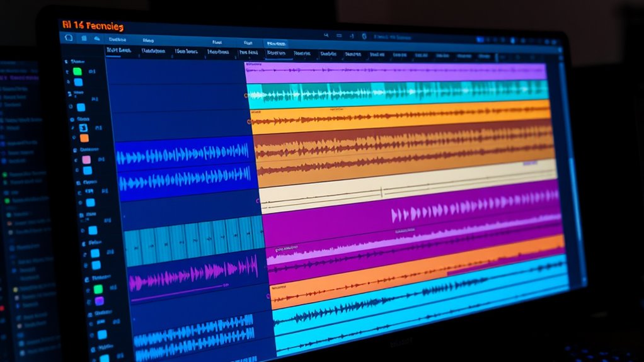This screenshot has height=362, width=644.
Task: Click the purple color button in track list
Action: pos(99,301)
